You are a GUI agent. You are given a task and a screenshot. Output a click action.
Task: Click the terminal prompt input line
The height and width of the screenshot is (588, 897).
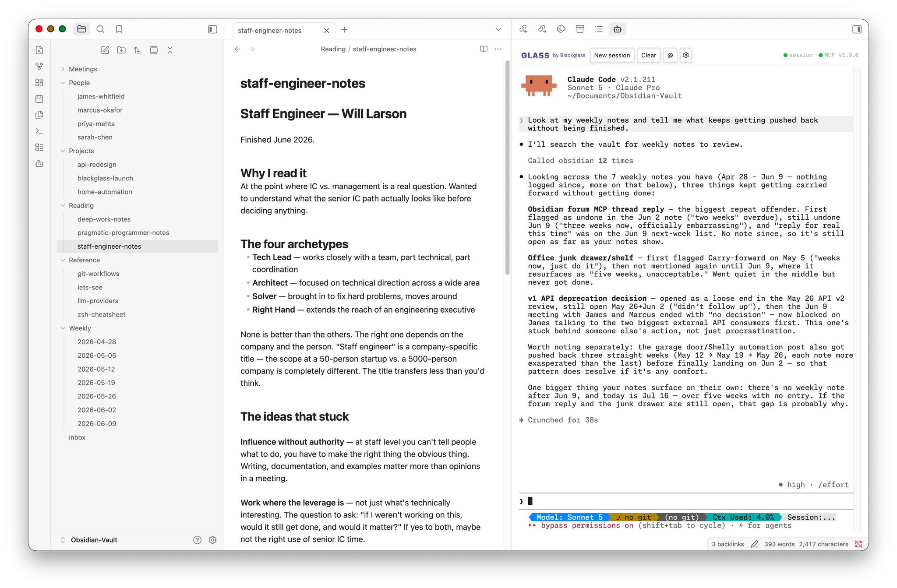coord(686,501)
